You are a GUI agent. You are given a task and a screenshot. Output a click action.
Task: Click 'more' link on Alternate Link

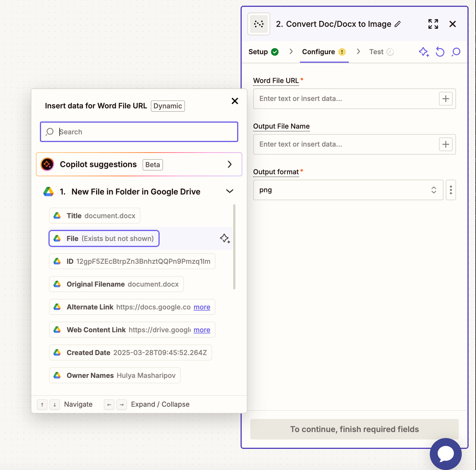(202, 307)
